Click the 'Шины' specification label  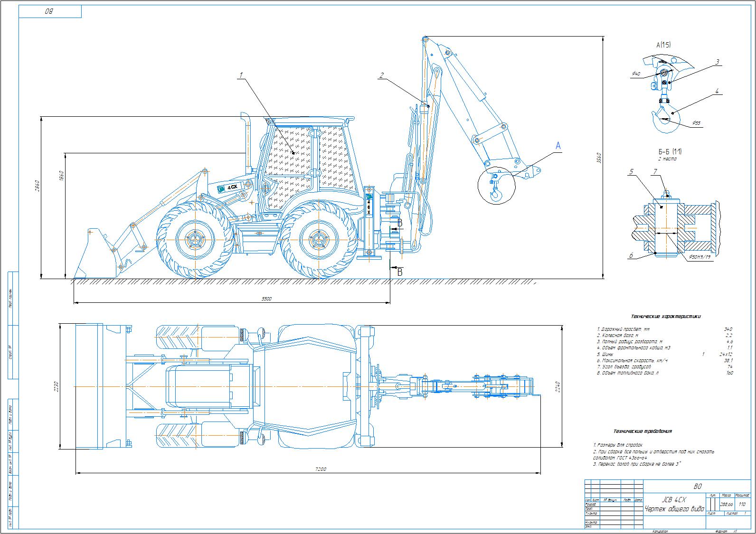tap(605, 355)
